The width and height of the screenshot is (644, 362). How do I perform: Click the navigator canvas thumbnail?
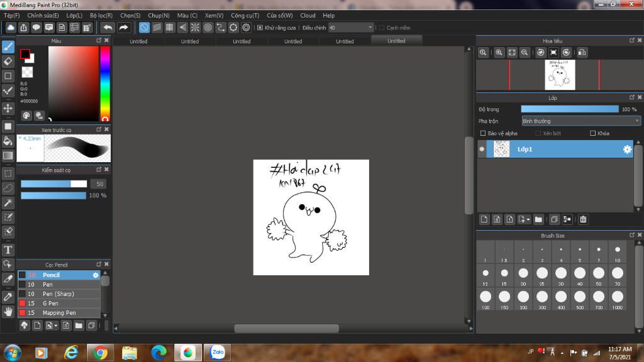coord(560,75)
